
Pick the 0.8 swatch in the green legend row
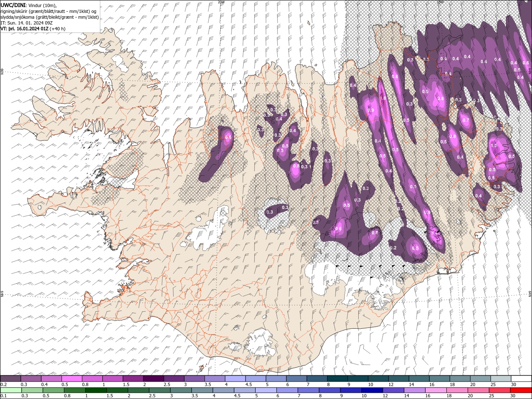tap(74, 390)
